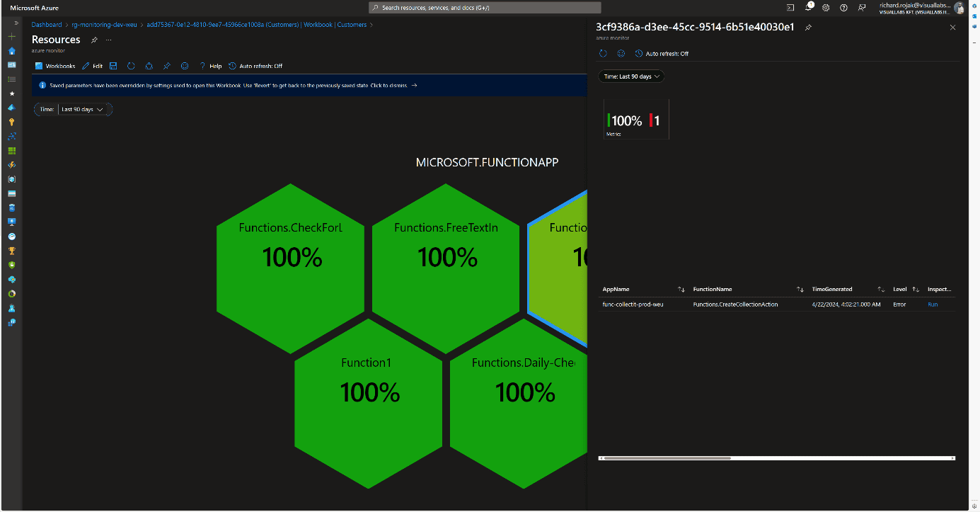
Task: Click the Run link in the error row
Action: [x=933, y=305]
